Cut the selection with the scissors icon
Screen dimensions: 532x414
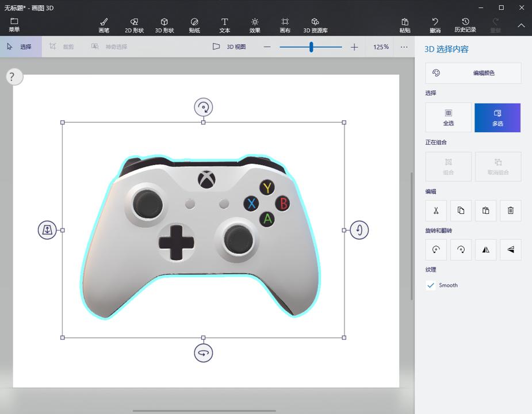pyautogui.click(x=435, y=210)
